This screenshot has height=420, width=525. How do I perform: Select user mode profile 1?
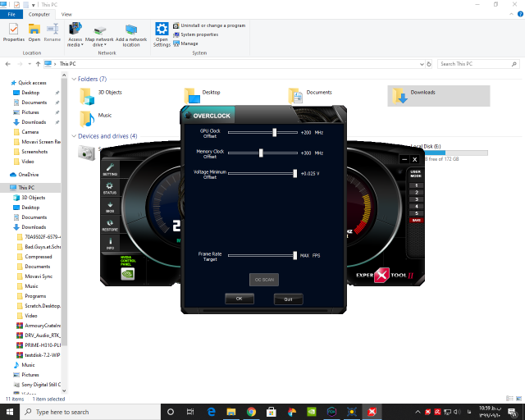pos(417,185)
